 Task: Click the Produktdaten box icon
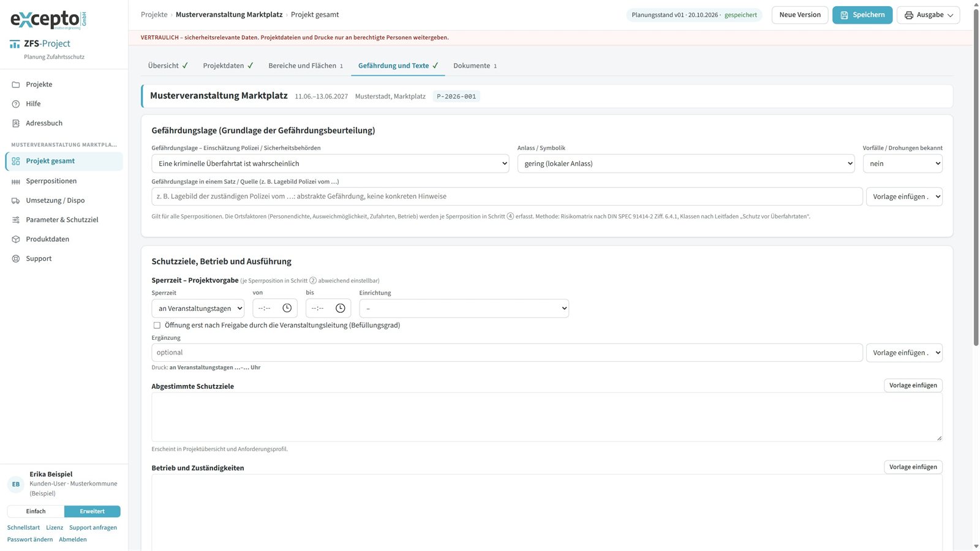tap(16, 239)
